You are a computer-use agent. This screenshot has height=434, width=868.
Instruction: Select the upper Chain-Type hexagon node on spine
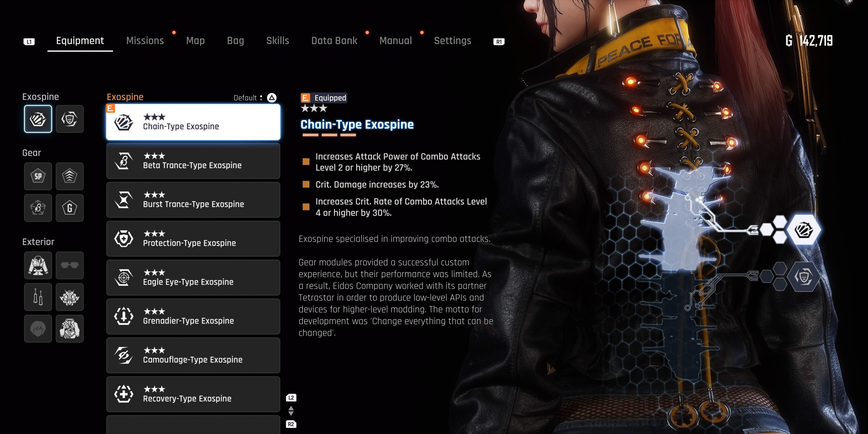[804, 230]
